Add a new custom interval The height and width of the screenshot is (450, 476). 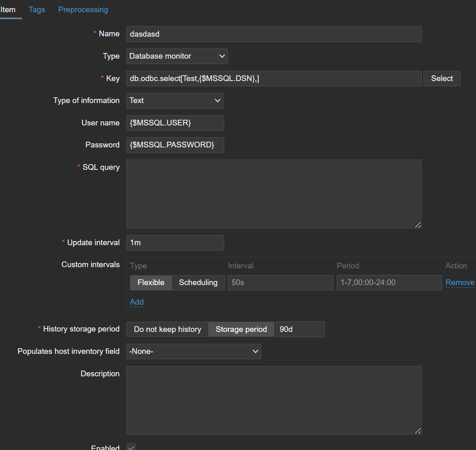(137, 302)
